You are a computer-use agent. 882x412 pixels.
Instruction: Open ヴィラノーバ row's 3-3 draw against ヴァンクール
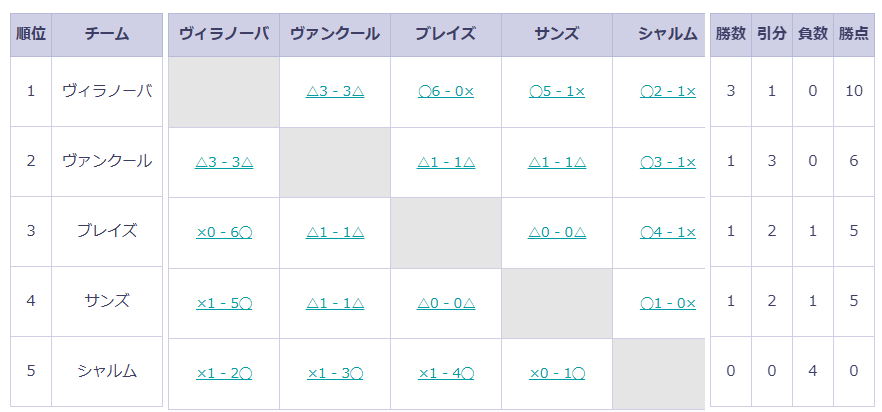[x=335, y=91]
